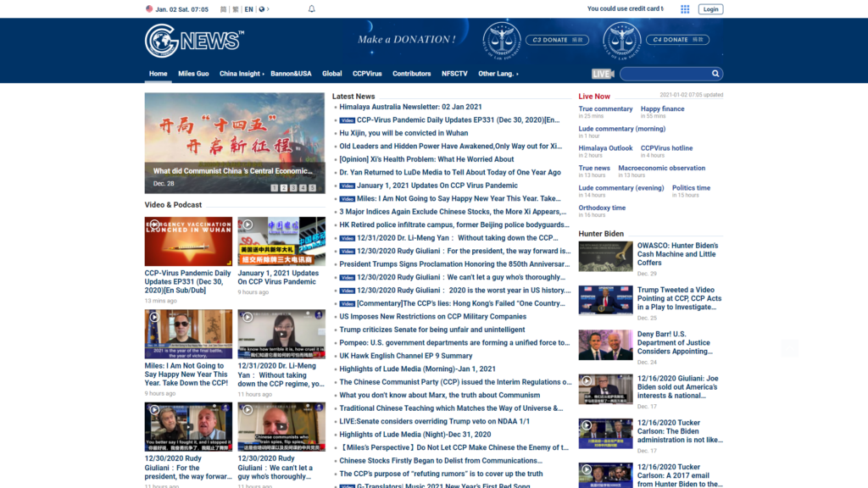
Task: Switch to EN language
Action: [248, 9]
